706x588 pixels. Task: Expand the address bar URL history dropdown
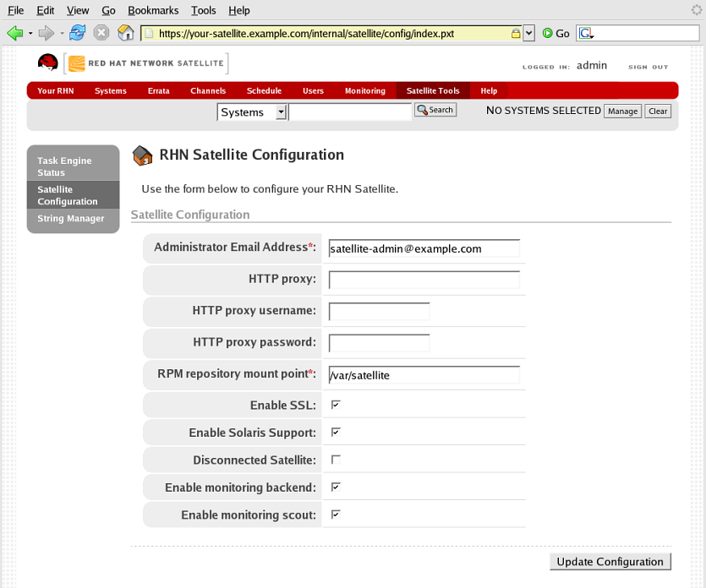coord(529,33)
